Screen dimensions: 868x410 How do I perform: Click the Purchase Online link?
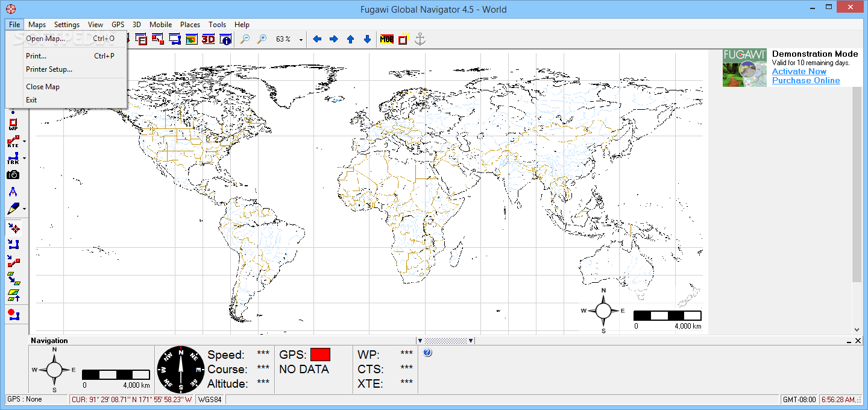click(806, 80)
